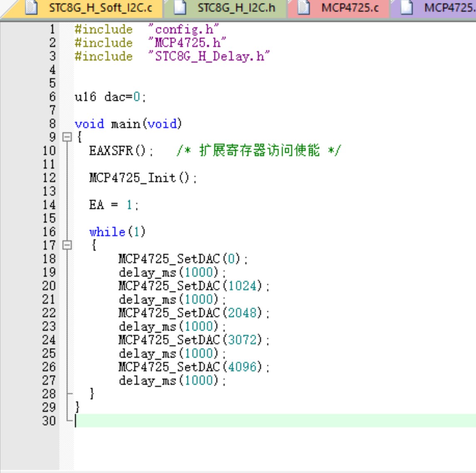The image size is (476, 473).
Task: Collapse the main function block at line 9
Action: (x=67, y=137)
